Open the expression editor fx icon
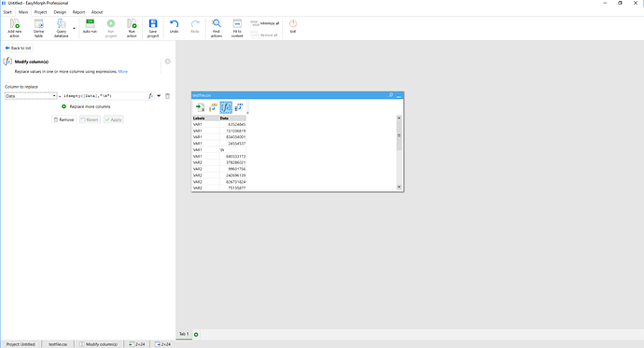Viewport: 644px width, 348px height. tap(150, 96)
